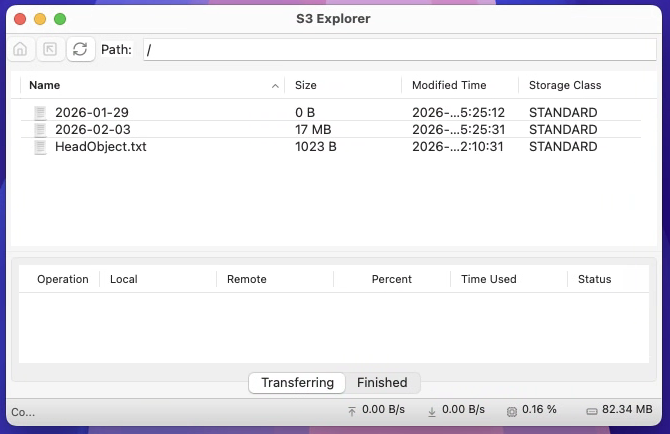This screenshot has width=670, height=434.
Task: Minimize the S3 Explorer window
Action: click(40, 19)
